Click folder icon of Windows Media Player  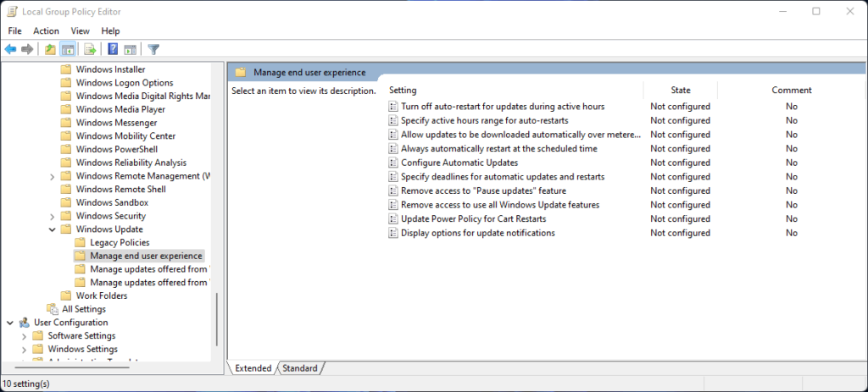[x=66, y=109]
